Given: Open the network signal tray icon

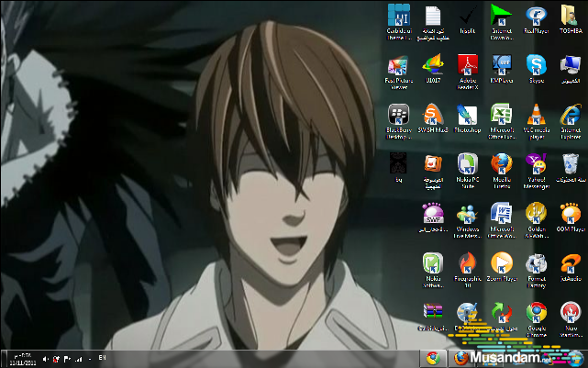Looking at the screenshot, I should pos(78,360).
